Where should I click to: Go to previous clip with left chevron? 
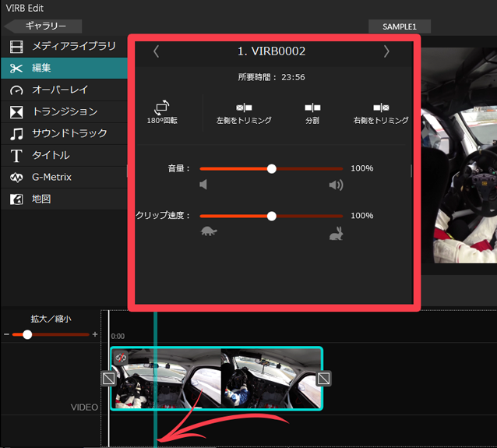coord(156,51)
